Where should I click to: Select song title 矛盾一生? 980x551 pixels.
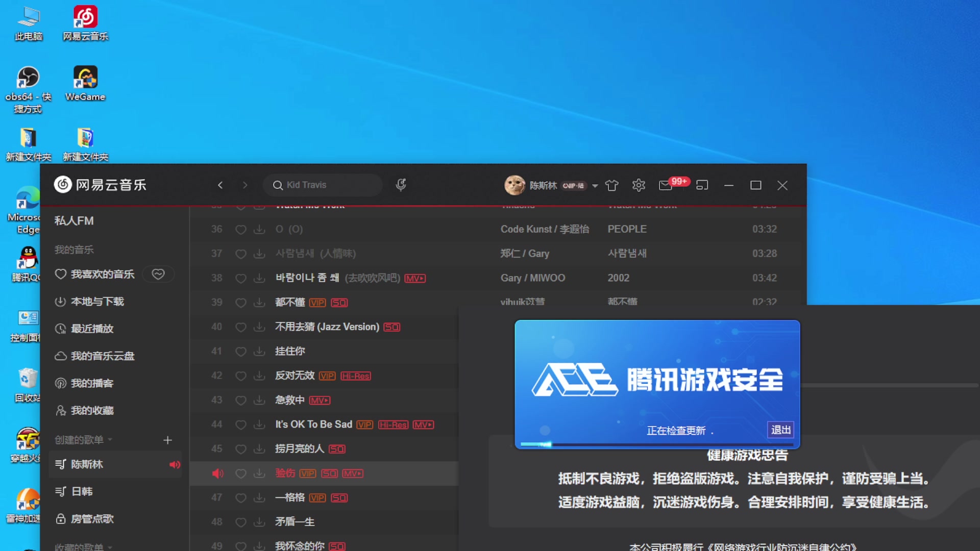pos(295,522)
